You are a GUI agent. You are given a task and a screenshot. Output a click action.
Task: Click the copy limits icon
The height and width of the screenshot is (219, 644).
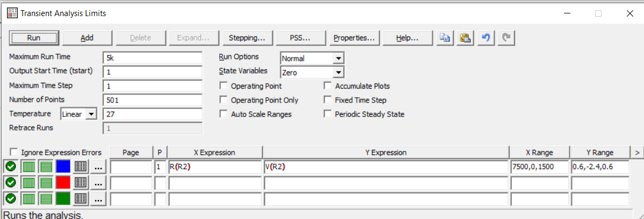point(445,38)
